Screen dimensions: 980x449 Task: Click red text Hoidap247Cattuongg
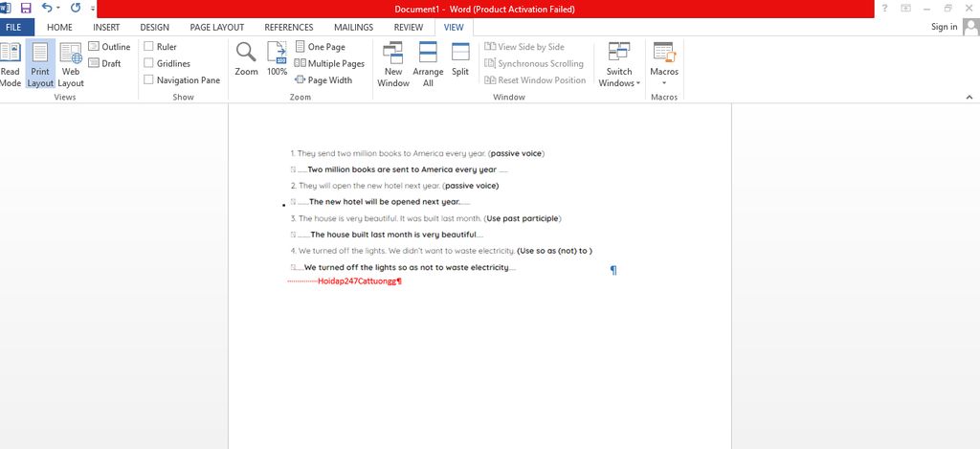click(x=357, y=281)
